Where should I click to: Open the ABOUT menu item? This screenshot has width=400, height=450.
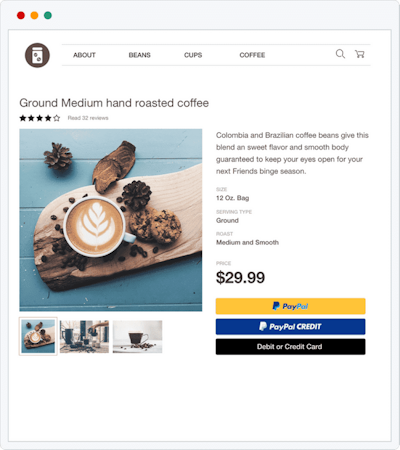(84, 55)
